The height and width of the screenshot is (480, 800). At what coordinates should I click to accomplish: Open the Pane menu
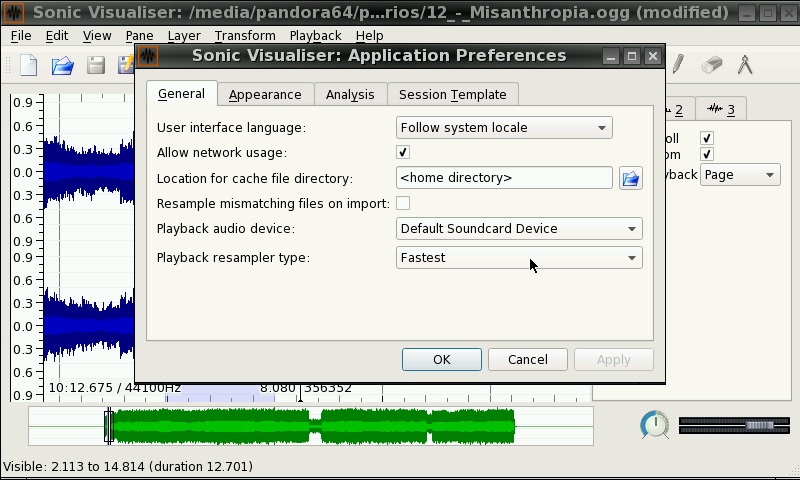click(x=139, y=36)
